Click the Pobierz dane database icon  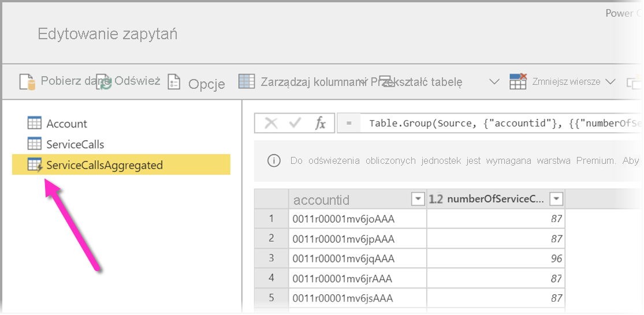28,82
